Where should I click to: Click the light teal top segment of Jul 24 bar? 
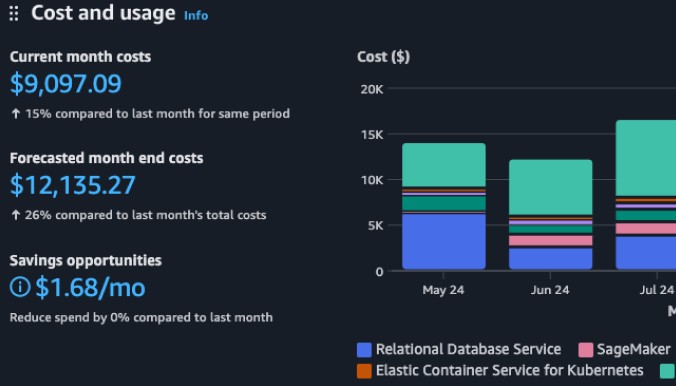(x=646, y=158)
